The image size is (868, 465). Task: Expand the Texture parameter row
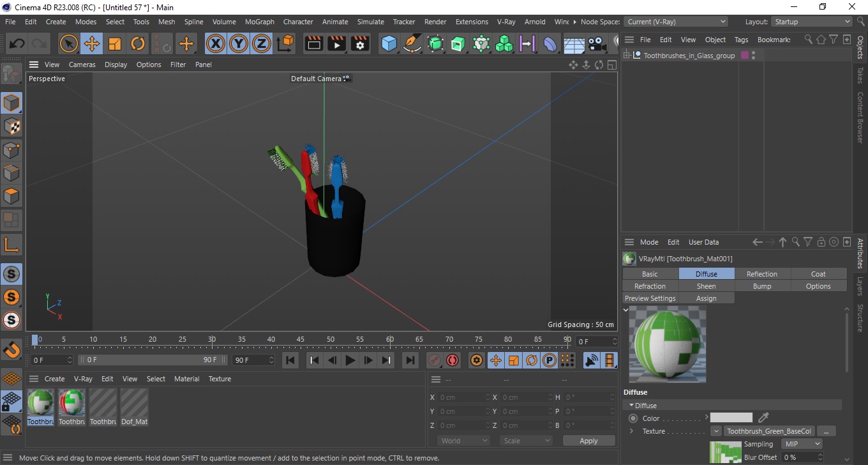point(631,431)
